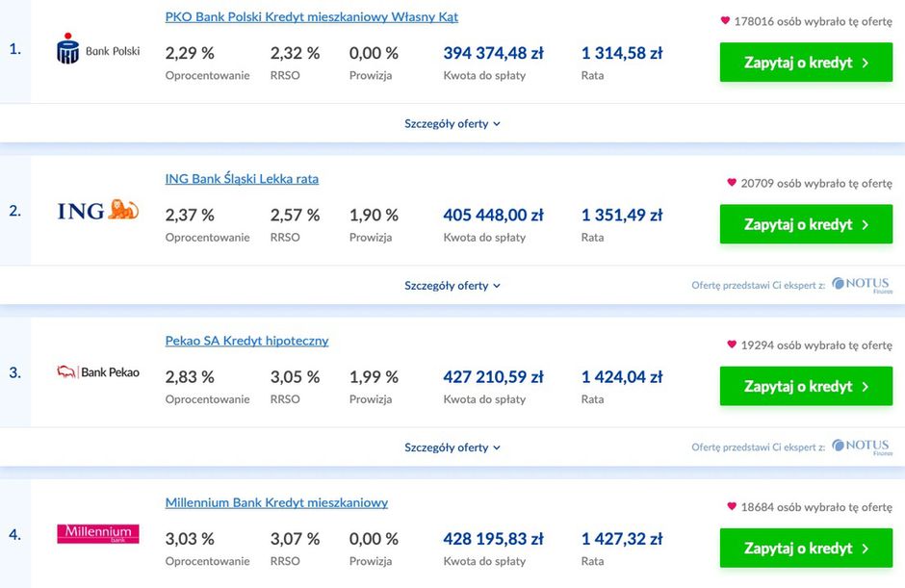The image size is (905, 588).
Task: Click the Millennium bank logo
Action: click(x=98, y=534)
